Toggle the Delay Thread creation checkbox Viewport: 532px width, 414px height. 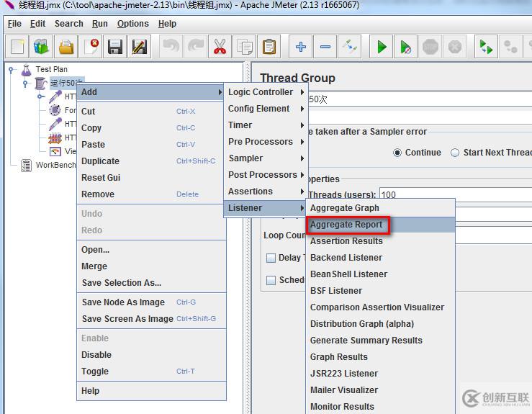(x=271, y=258)
